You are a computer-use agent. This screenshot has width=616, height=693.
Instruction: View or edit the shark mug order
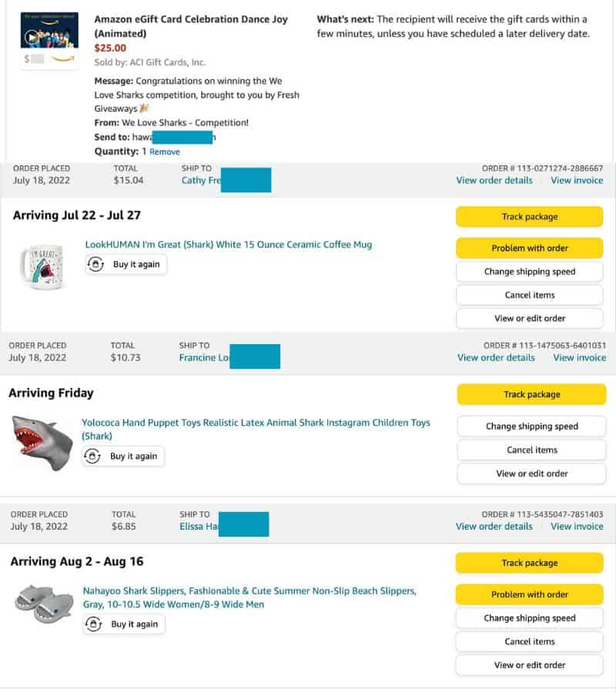[529, 318]
